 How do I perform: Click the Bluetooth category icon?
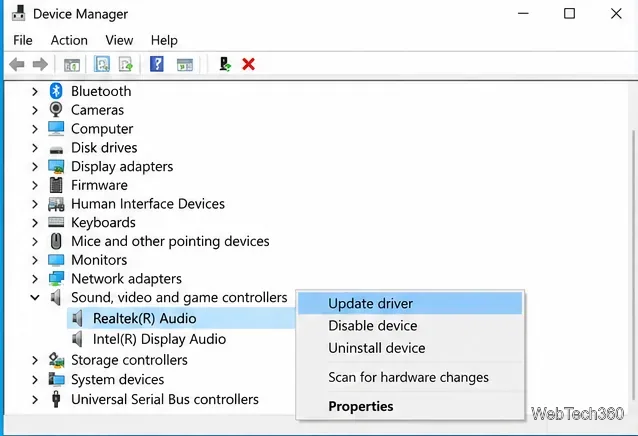56,91
